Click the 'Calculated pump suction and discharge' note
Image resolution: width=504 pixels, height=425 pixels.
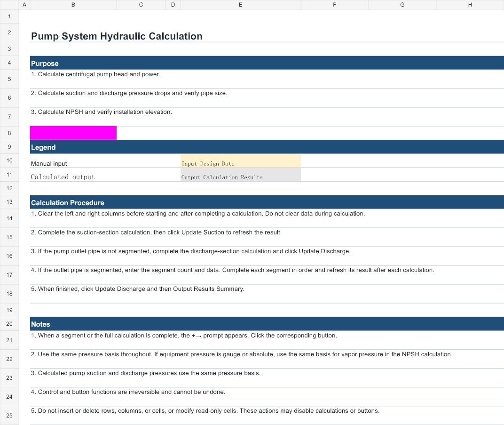coord(267,378)
